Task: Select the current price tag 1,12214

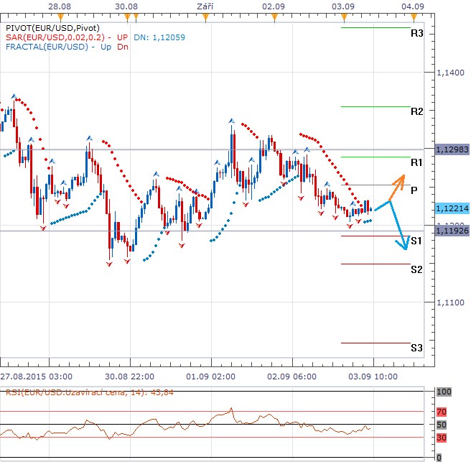Action: point(452,208)
